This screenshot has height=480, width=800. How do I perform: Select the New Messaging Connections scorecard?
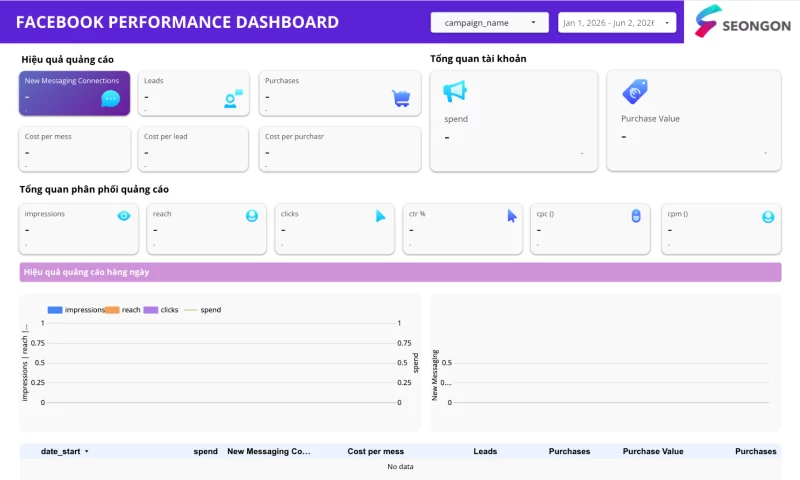pos(74,93)
